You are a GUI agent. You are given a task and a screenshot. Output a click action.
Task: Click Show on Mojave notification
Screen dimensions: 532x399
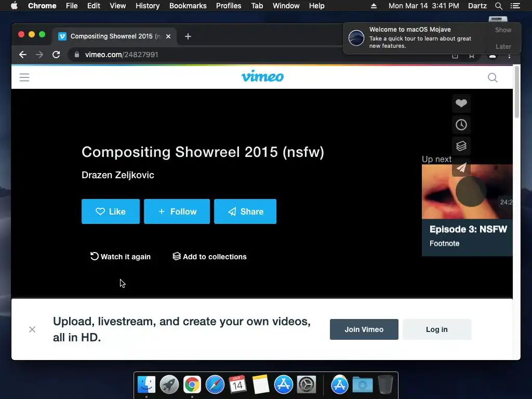point(503,30)
